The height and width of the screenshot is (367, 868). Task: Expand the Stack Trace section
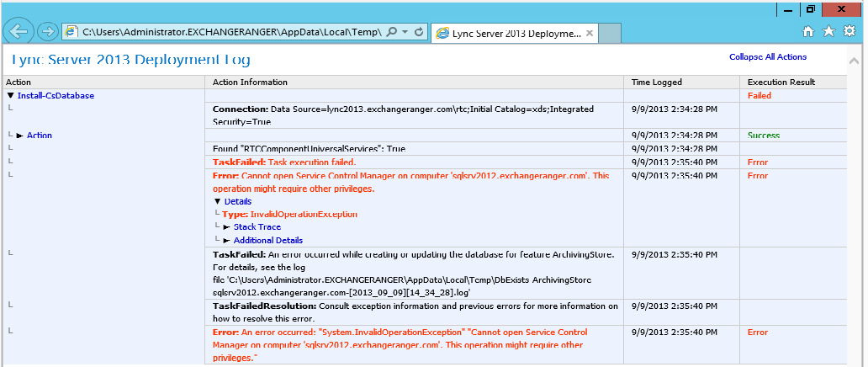(227, 226)
